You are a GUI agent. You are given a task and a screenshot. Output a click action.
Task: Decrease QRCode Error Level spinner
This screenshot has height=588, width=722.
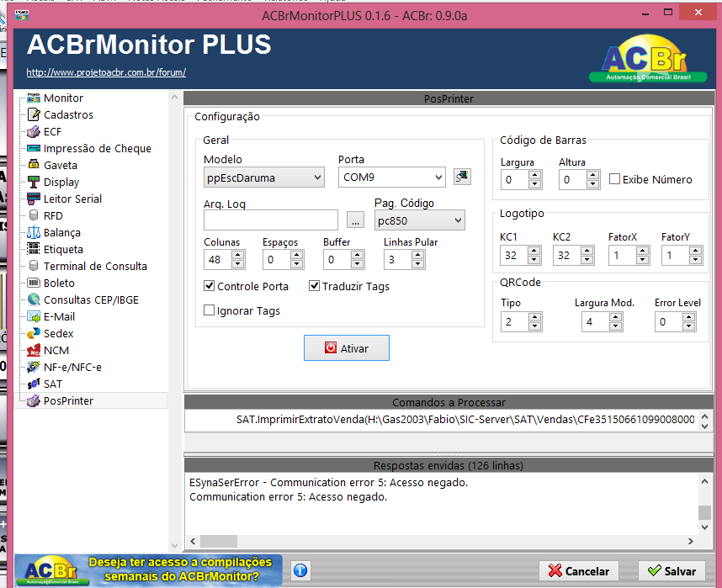[x=688, y=326]
